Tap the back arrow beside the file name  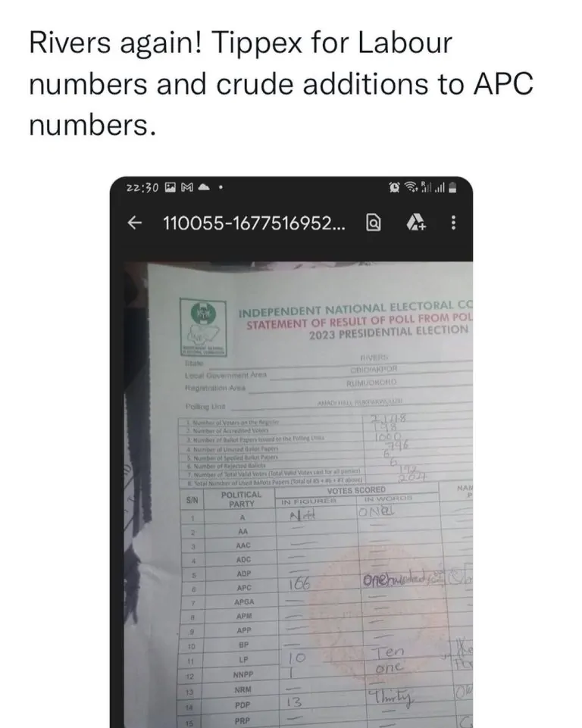(x=135, y=223)
